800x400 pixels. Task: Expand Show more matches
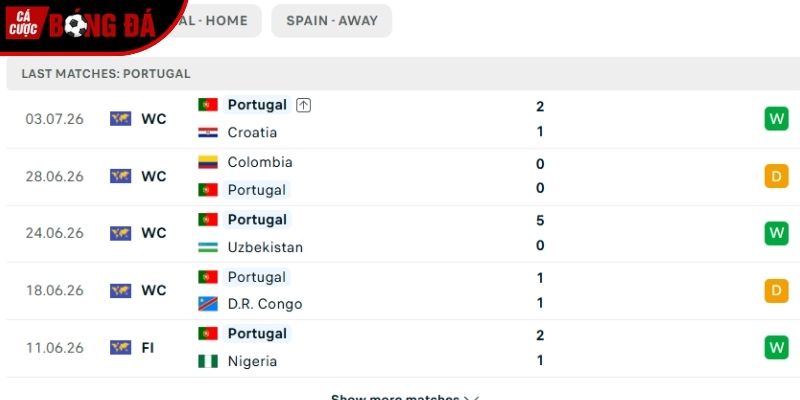[405, 396]
